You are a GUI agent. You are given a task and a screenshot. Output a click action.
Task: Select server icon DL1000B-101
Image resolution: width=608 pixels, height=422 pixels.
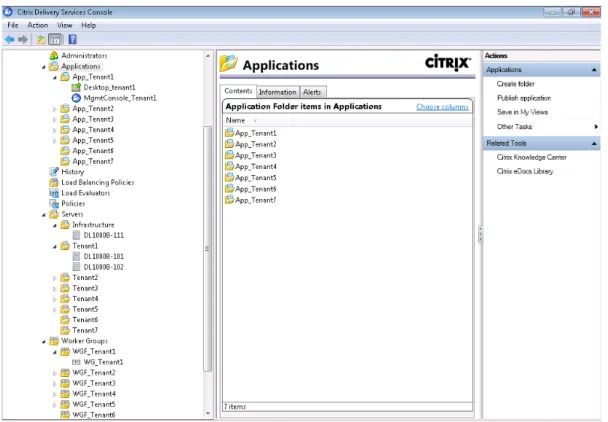pyautogui.click(x=76, y=256)
